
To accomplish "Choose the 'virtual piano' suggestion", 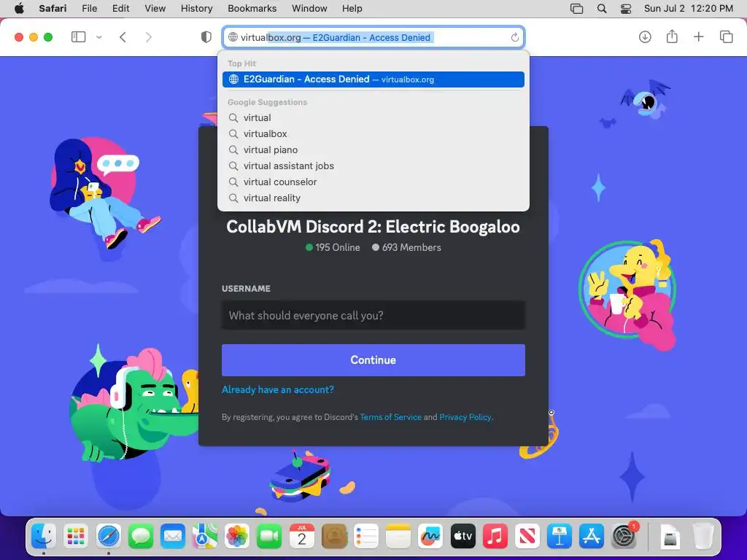I will coord(373,150).
